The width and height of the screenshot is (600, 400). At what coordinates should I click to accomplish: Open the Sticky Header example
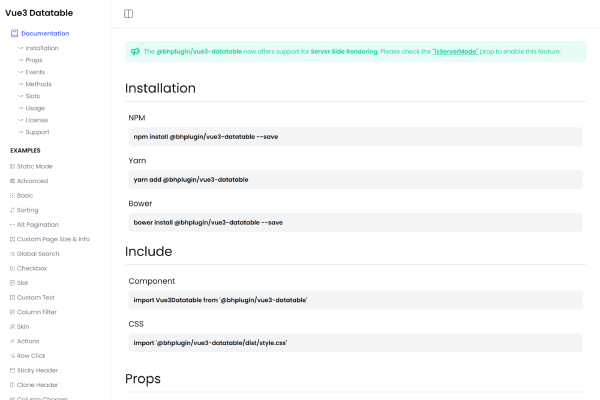click(37, 370)
